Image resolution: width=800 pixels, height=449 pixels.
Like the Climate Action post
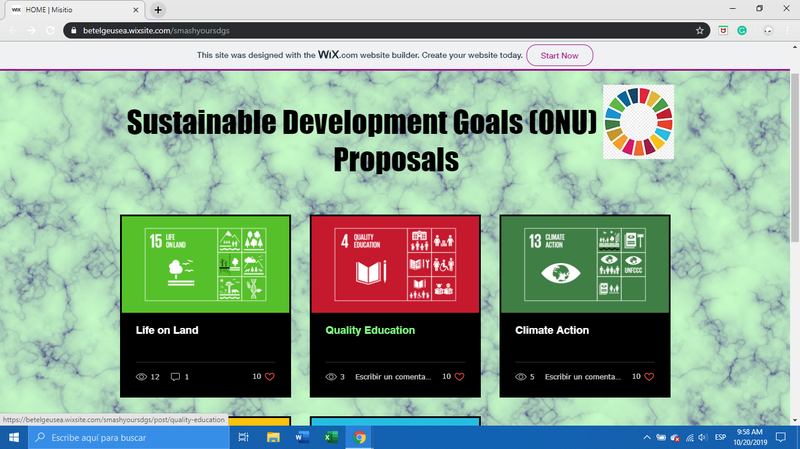point(649,377)
